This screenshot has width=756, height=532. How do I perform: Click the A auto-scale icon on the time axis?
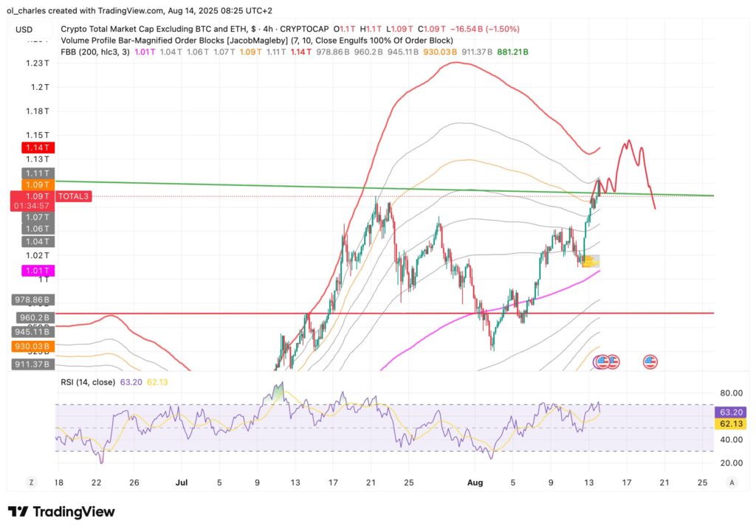732,481
